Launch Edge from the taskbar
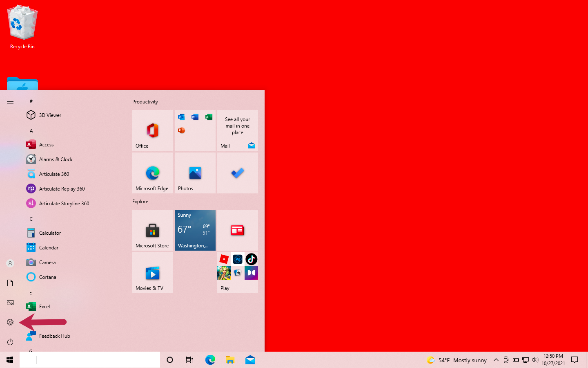The width and height of the screenshot is (588, 368). click(x=210, y=360)
